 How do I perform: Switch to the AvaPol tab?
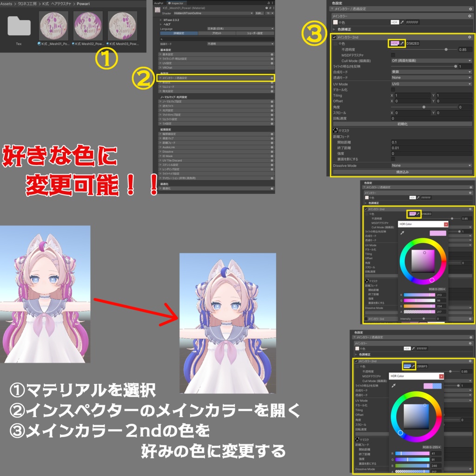click(159, 3)
